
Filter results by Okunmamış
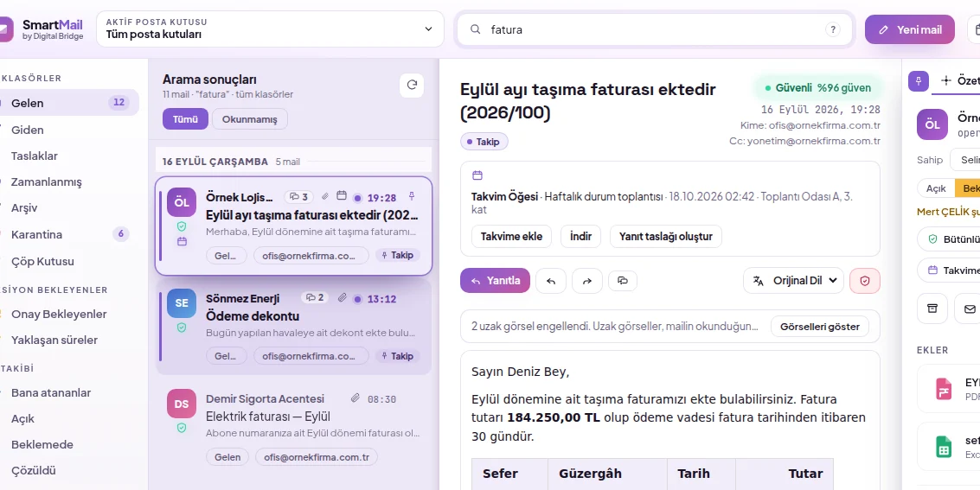pyautogui.click(x=250, y=119)
